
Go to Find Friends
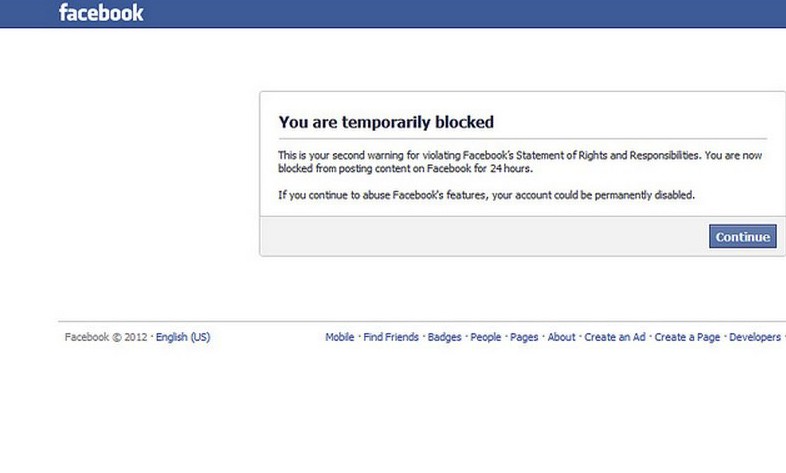click(x=391, y=337)
